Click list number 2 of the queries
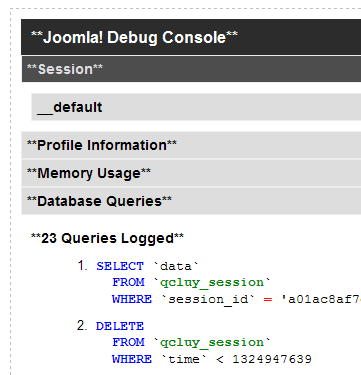Viewport: 361px width, 375px height. point(82,326)
